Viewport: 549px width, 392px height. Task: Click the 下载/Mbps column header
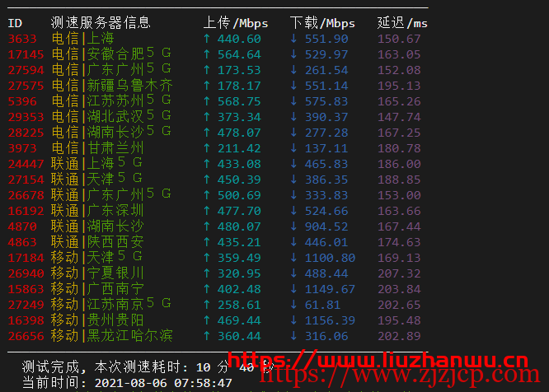click(323, 23)
